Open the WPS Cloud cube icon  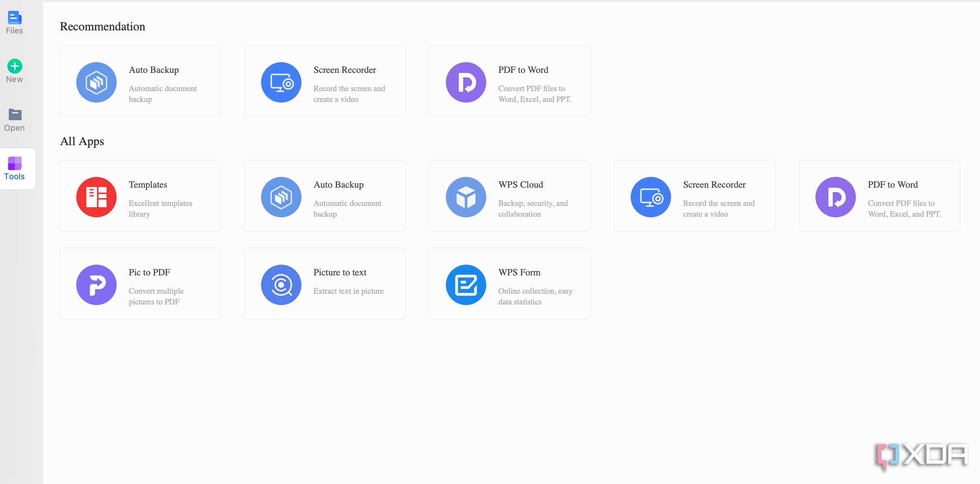pos(466,197)
